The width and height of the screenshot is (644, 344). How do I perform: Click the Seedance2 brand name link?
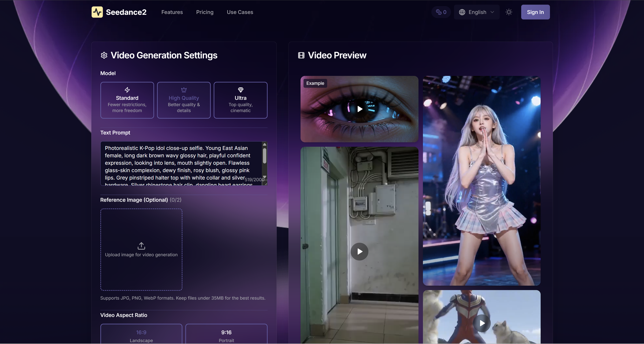tap(126, 12)
